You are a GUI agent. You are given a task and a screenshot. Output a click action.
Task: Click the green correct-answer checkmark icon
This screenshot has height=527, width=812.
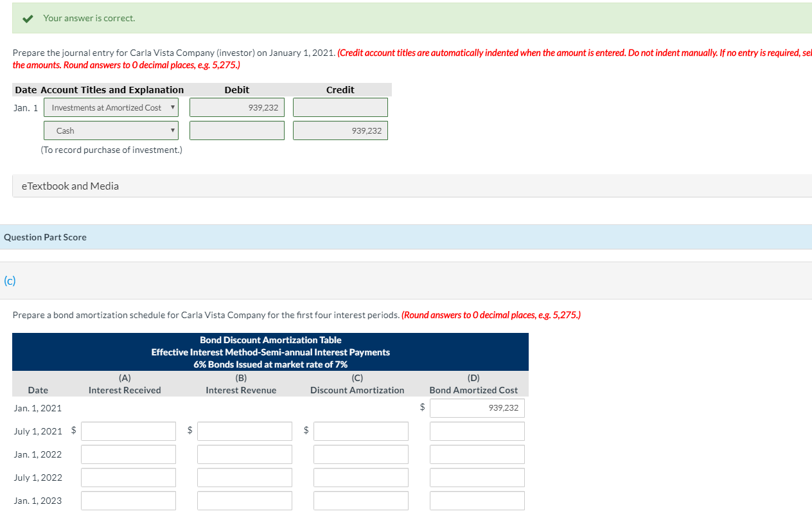point(26,18)
